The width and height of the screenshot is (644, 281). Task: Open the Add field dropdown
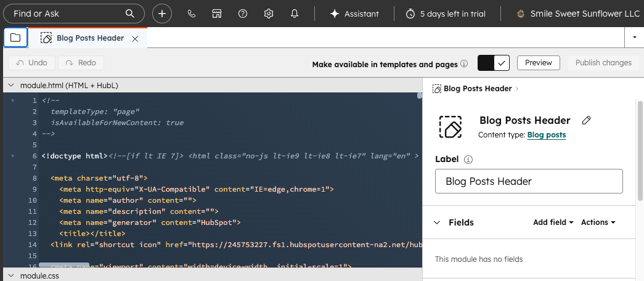pyautogui.click(x=553, y=222)
